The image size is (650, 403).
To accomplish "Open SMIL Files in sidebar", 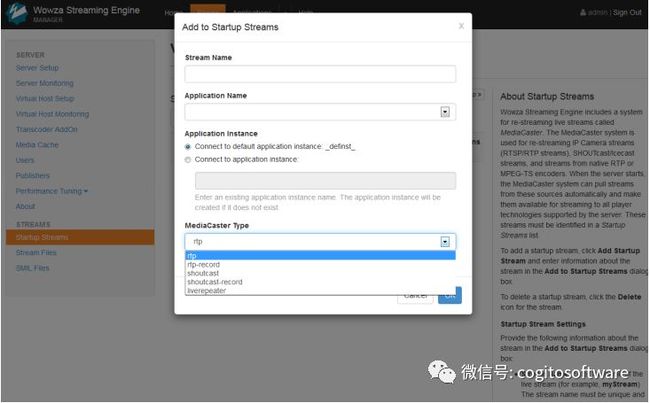I will click(x=32, y=268).
